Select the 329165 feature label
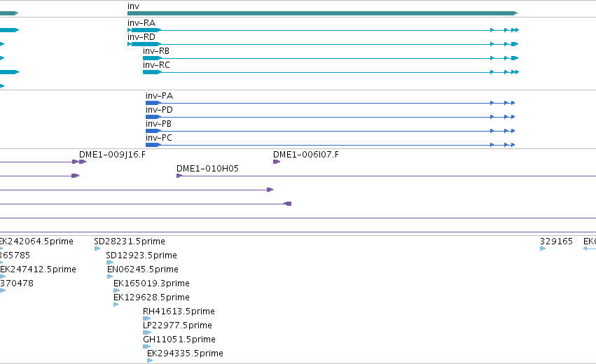596x364 pixels. pos(556,241)
